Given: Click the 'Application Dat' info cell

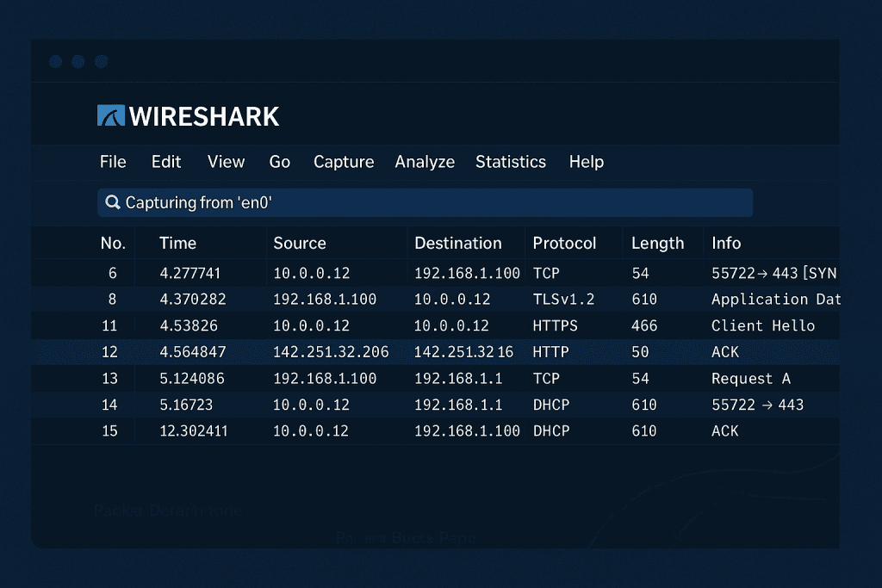Looking at the screenshot, I should pos(776,299).
